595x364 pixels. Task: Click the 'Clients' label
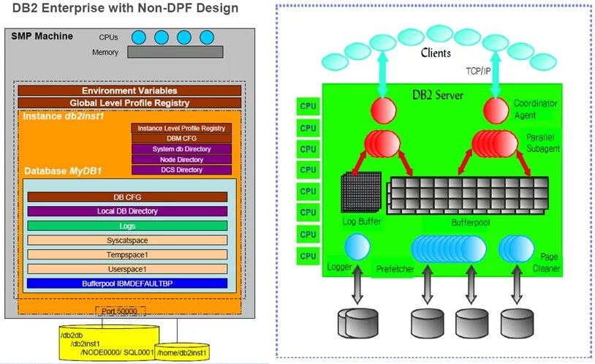[436, 53]
